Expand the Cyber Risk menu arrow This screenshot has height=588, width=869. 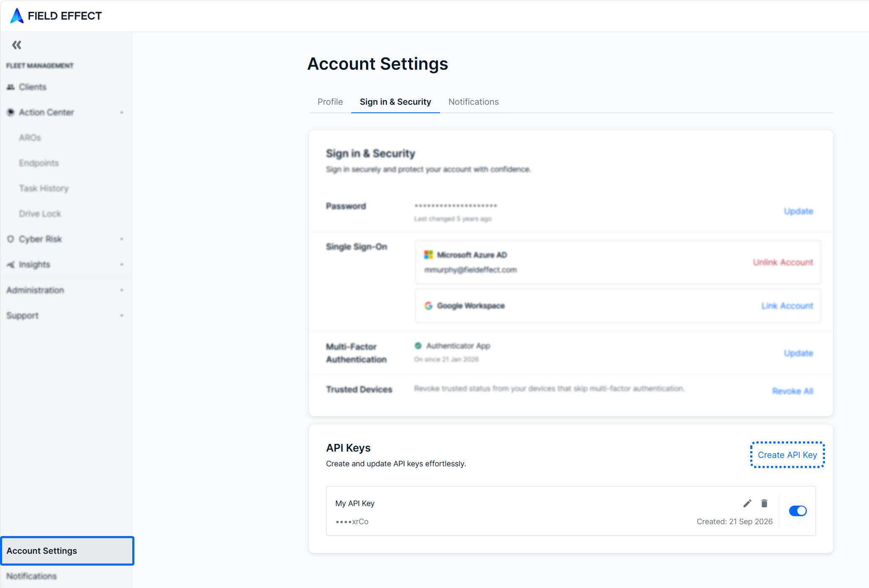pyautogui.click(x=122, y=239)
